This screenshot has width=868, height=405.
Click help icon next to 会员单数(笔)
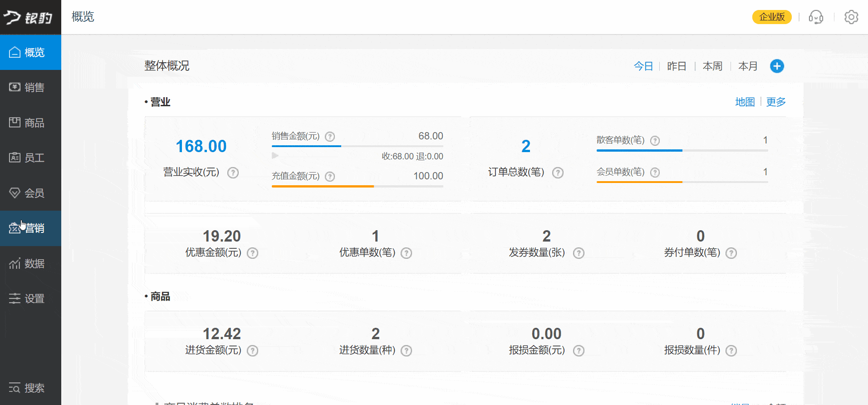coord(655,173)
